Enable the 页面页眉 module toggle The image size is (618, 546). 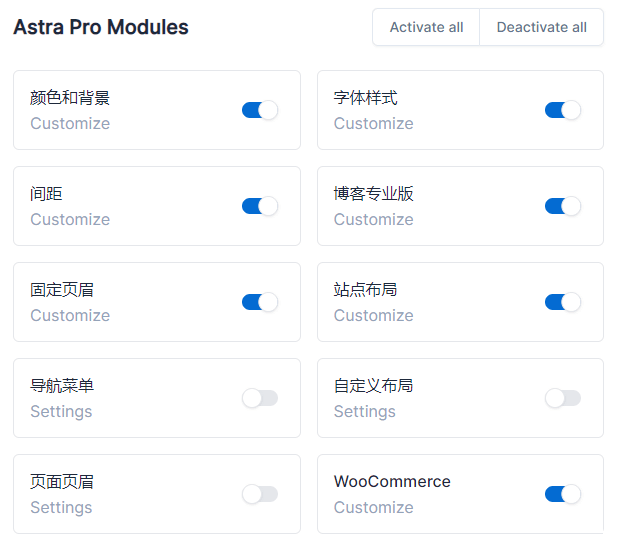[260, 494]
